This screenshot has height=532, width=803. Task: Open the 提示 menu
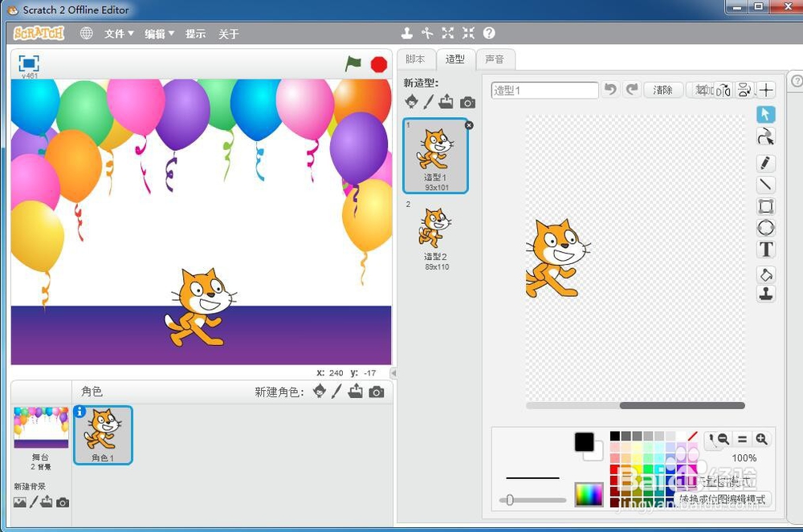195,34
